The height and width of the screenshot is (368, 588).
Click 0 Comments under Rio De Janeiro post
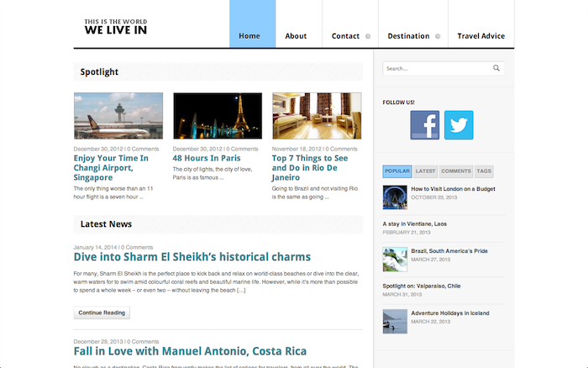[x=341, y=149]
